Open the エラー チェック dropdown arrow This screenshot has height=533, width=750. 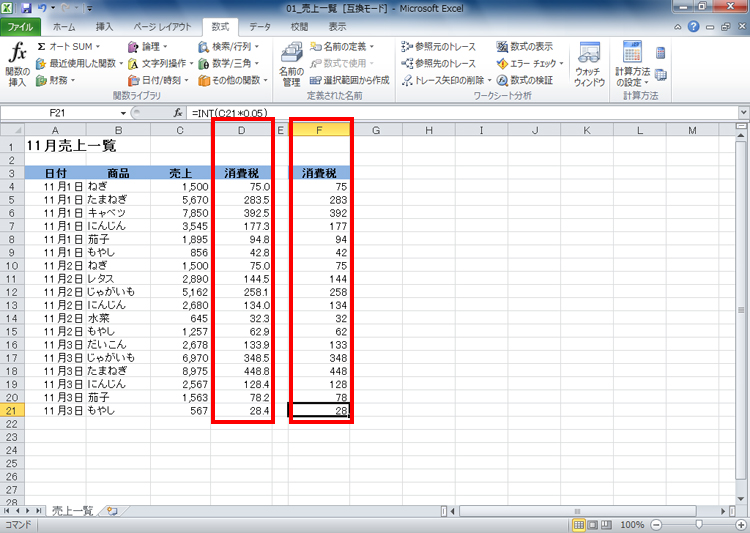pos(561,63)
